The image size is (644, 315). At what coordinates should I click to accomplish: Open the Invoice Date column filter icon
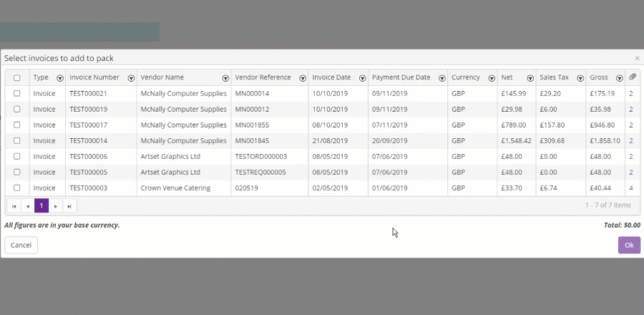(362, 78)
